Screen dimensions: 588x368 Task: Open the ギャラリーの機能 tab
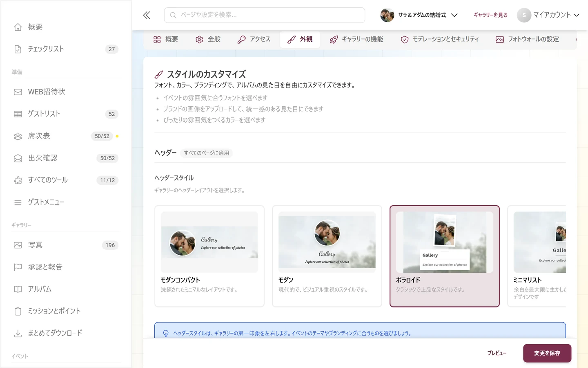click(x=356, y=40)
